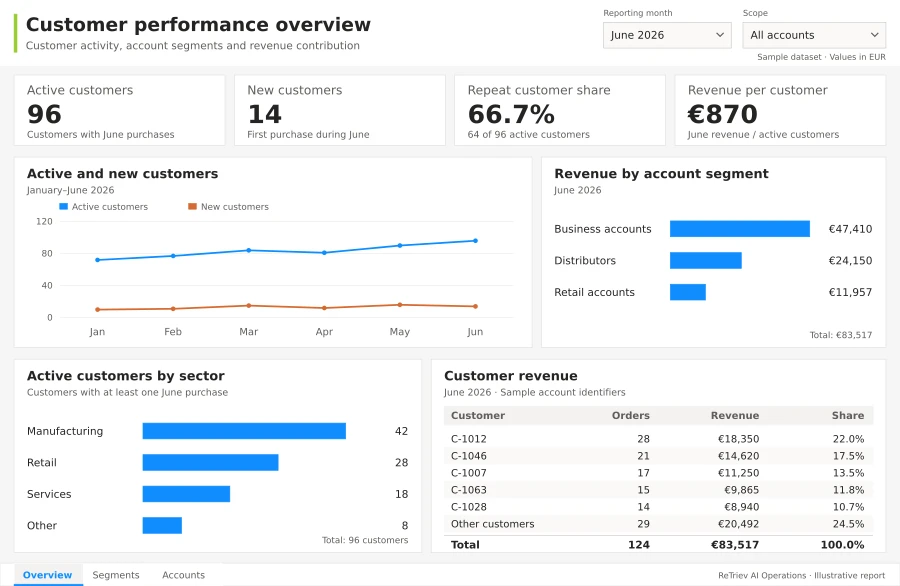This screenshot has height=586, width=900.
Task: Select customer C-1063 in the table
Action: pos(468,490)
